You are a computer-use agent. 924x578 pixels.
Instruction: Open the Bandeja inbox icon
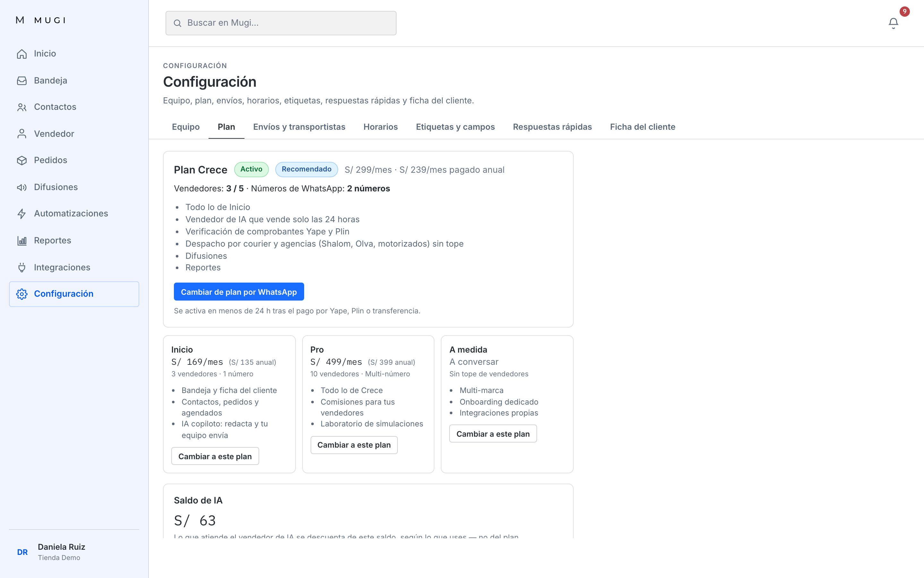point(22,81)
